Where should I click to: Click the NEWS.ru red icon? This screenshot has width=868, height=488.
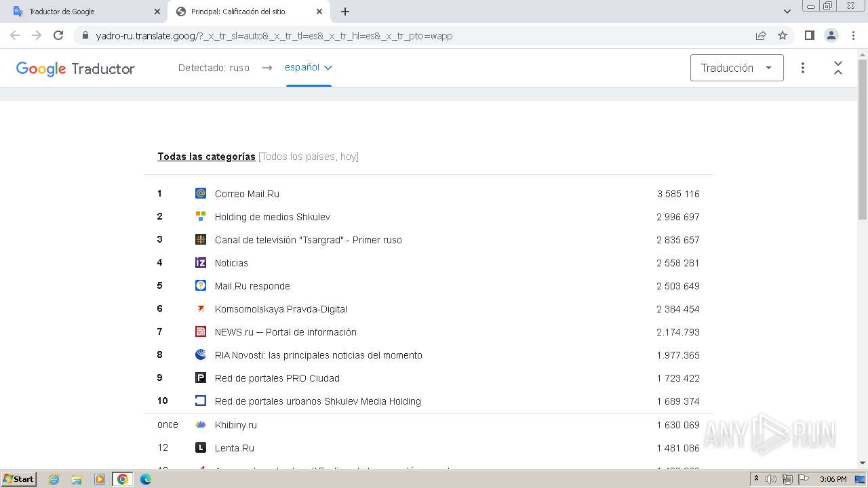click(201, 331)
